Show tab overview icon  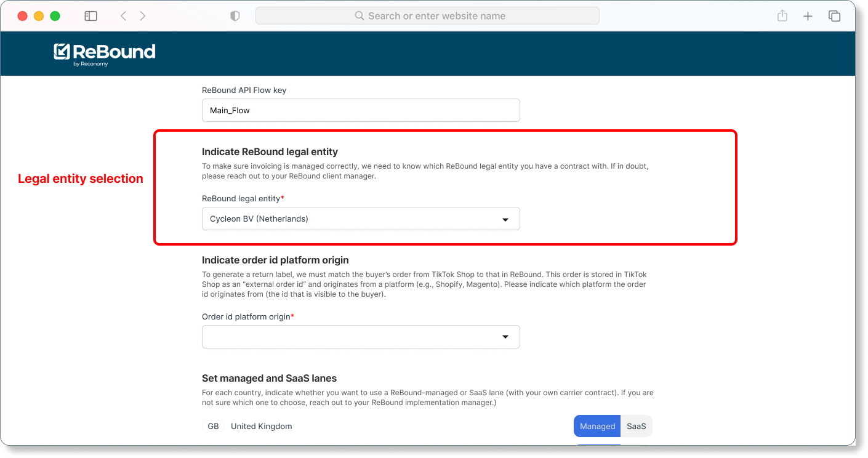(x=834, y=16)
